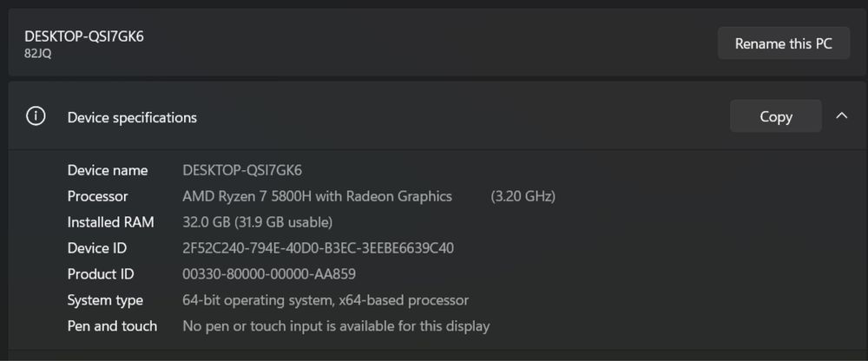
Task: Copy the device specifications
Action: point(775,116)
